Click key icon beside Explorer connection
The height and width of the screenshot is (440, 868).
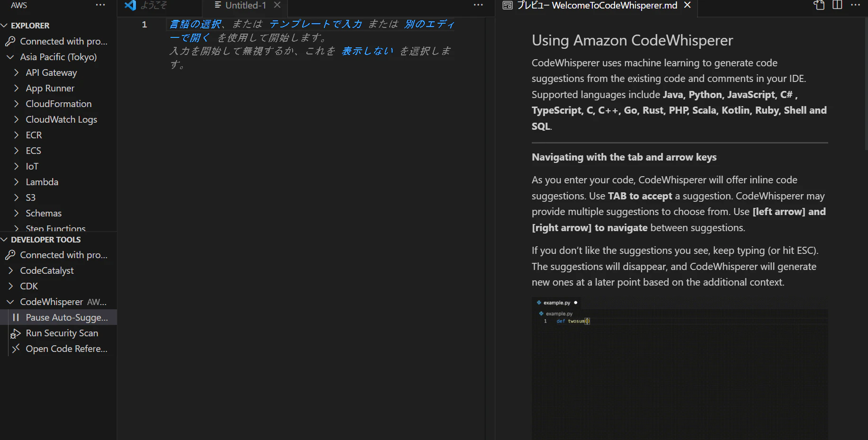10,42
